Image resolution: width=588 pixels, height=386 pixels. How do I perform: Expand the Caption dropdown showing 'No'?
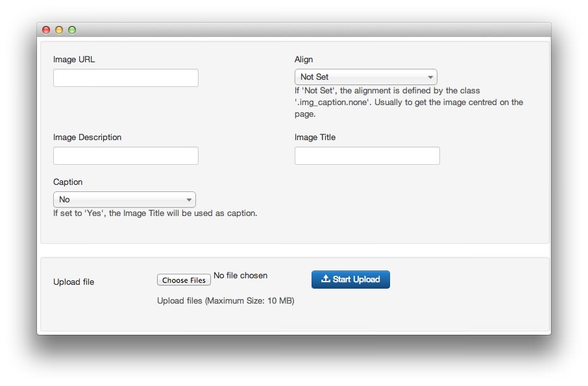point(124,200)
